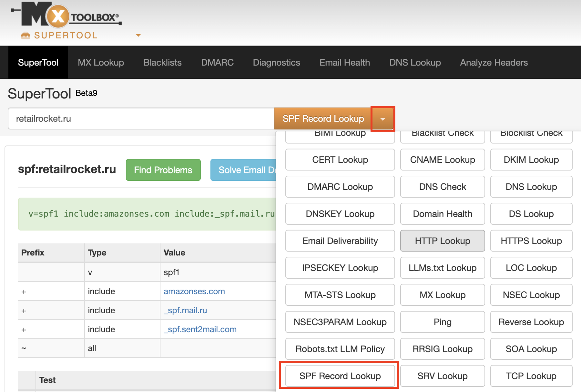Click the SuperTool toolbox icon
Viewport: 581px width, 392px height.
click(25, 35)
